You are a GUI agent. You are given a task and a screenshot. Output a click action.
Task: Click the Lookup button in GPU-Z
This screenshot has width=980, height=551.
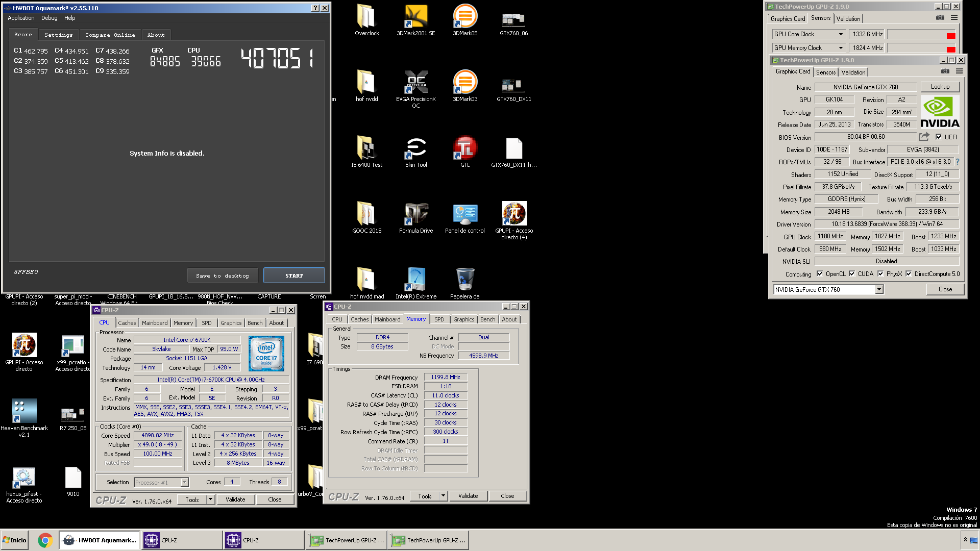[x=940, y=87]
